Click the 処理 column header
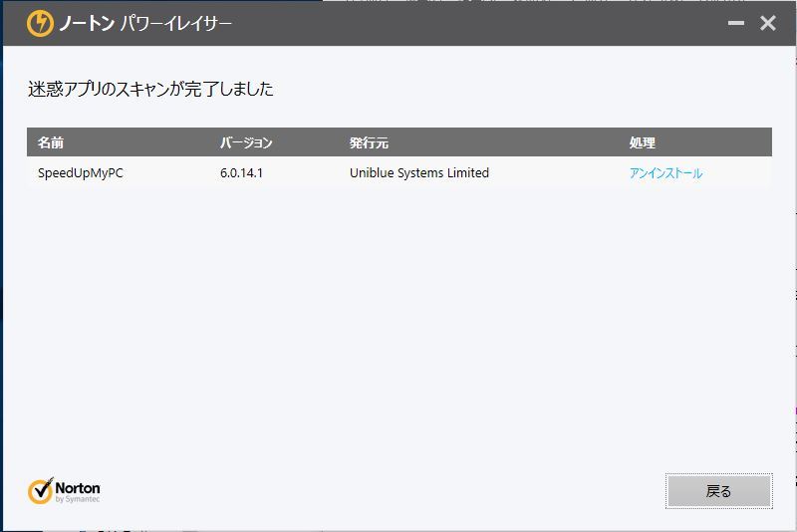This screenshot has height=532, width=797. (643, 142)
